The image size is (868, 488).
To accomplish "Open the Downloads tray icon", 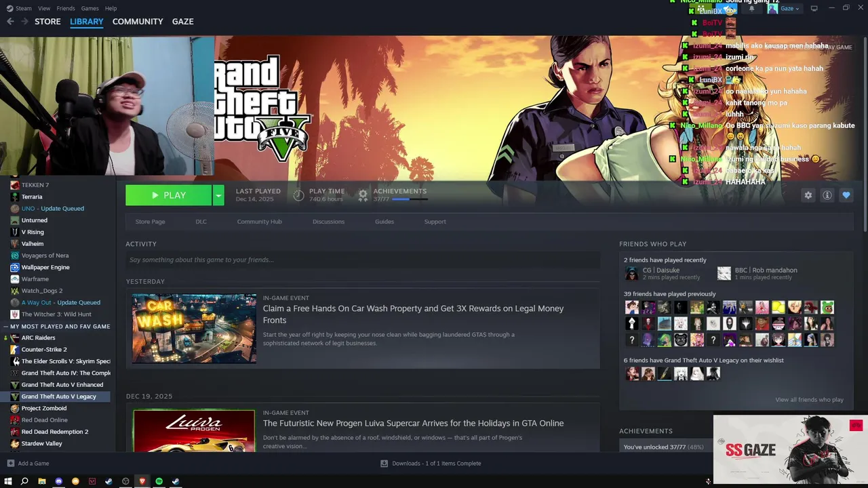I will tap(384, 464).
